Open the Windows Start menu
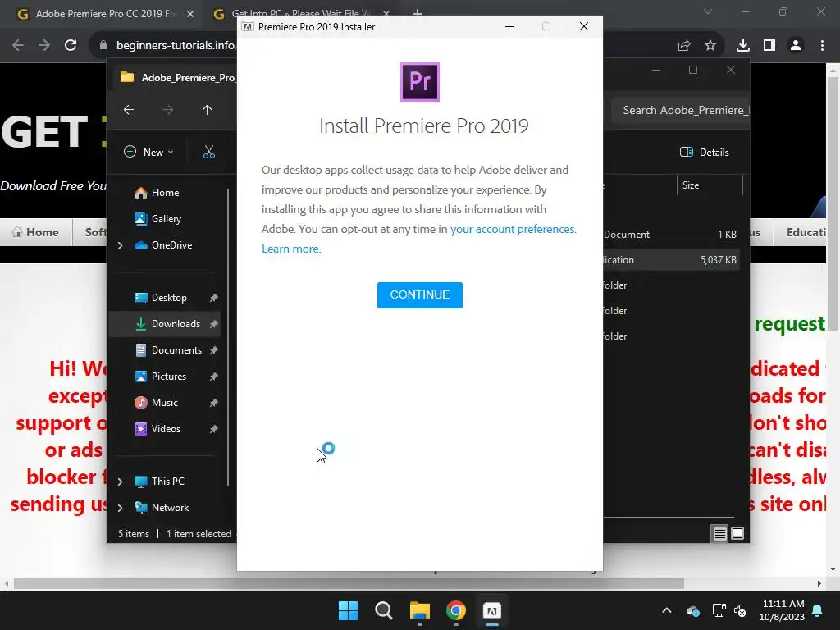This screenshot has height=630, width=840. 348,610
